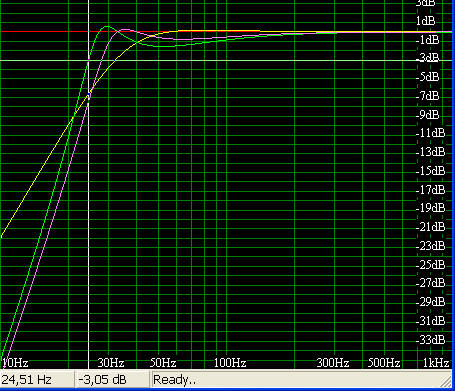Click the -1dB scale label

tap(428, 40)
